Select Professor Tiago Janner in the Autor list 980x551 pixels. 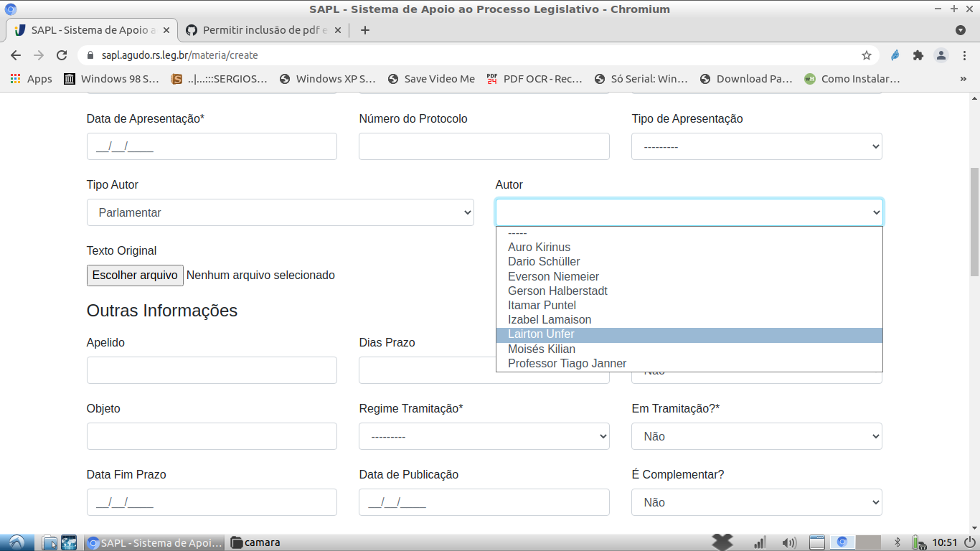pyautogui.click(x=689, y=363)
